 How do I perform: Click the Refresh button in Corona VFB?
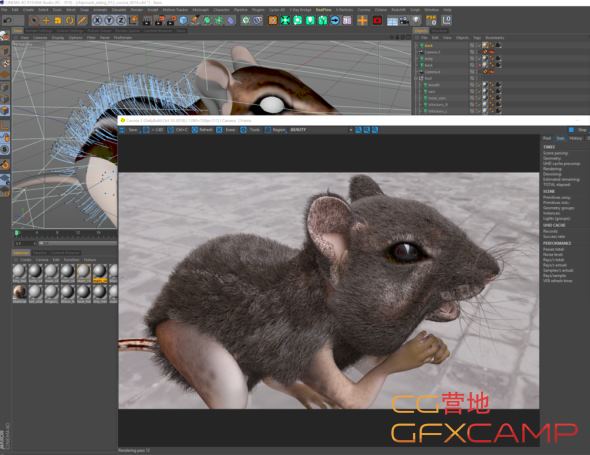(202, 130)
